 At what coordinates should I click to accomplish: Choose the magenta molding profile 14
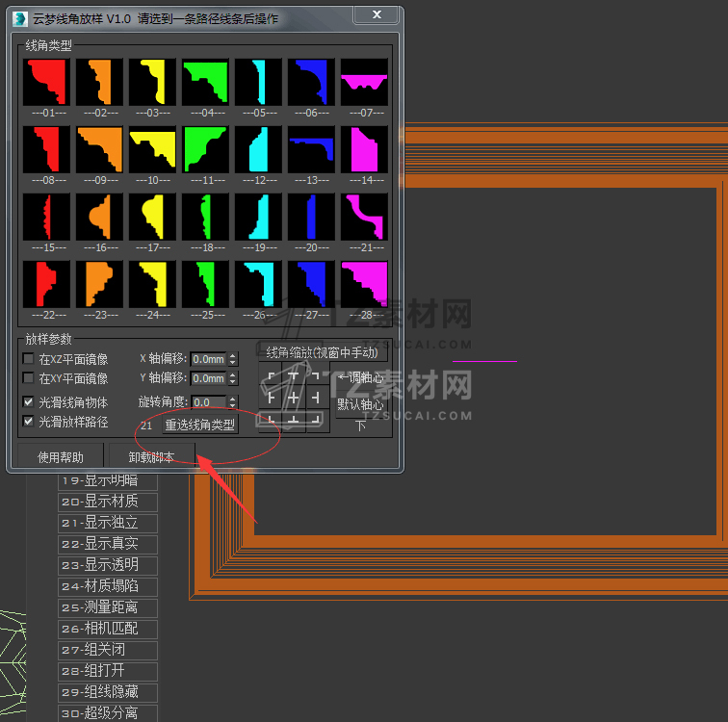pyautogui.click(x=364, y=149)
